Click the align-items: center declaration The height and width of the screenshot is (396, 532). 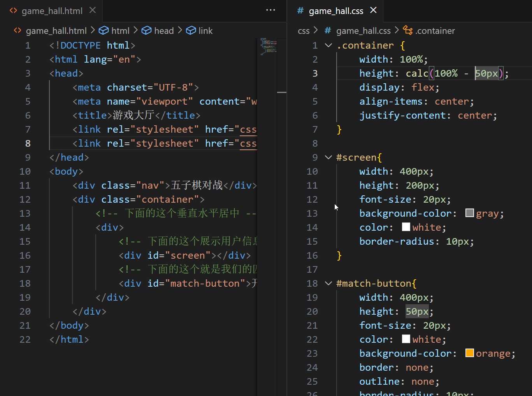pyautogui.click(x=417, y=102)
